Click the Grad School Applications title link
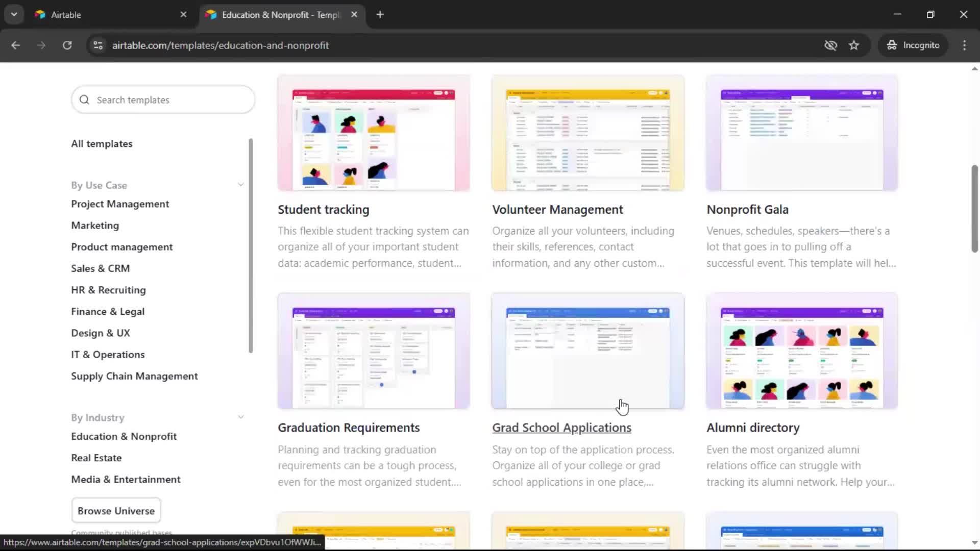The width and height of the screenshot is (980, 551). click(x=561, y=428)
